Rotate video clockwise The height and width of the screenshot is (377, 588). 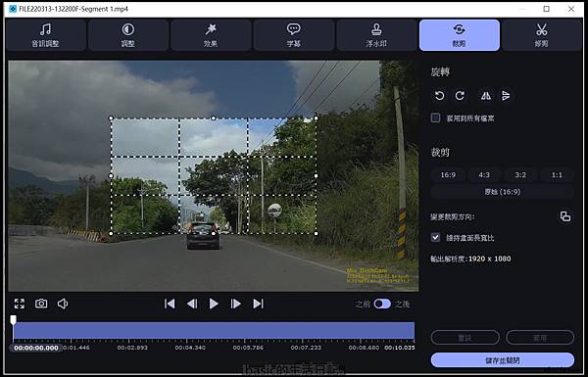point(460,96)
